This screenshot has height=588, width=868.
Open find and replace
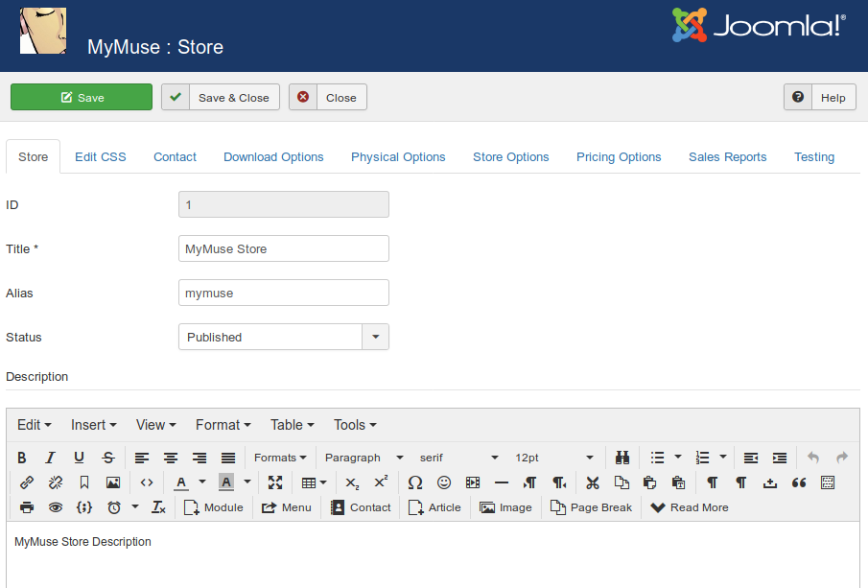(622, 458)
